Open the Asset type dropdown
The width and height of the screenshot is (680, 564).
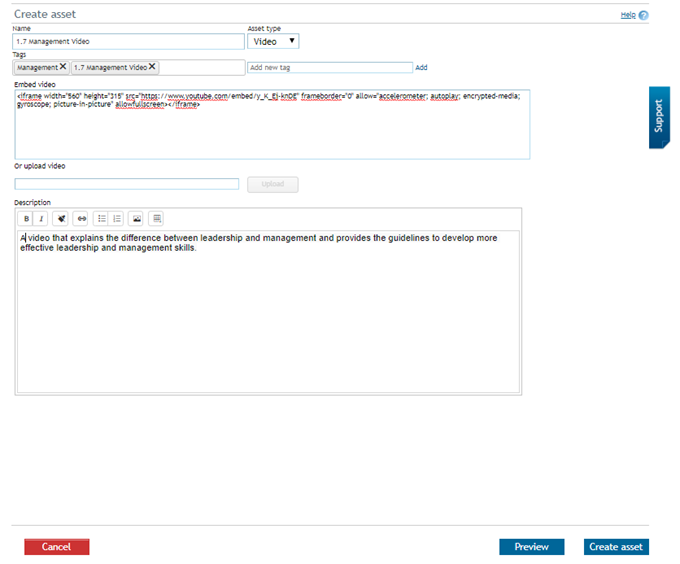coord(273,42)
